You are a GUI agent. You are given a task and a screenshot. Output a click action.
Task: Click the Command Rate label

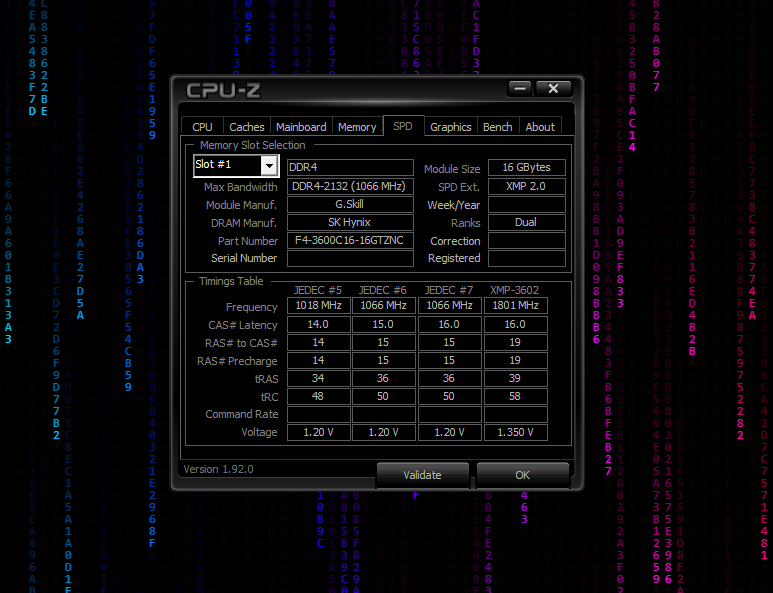coord(242,414)
